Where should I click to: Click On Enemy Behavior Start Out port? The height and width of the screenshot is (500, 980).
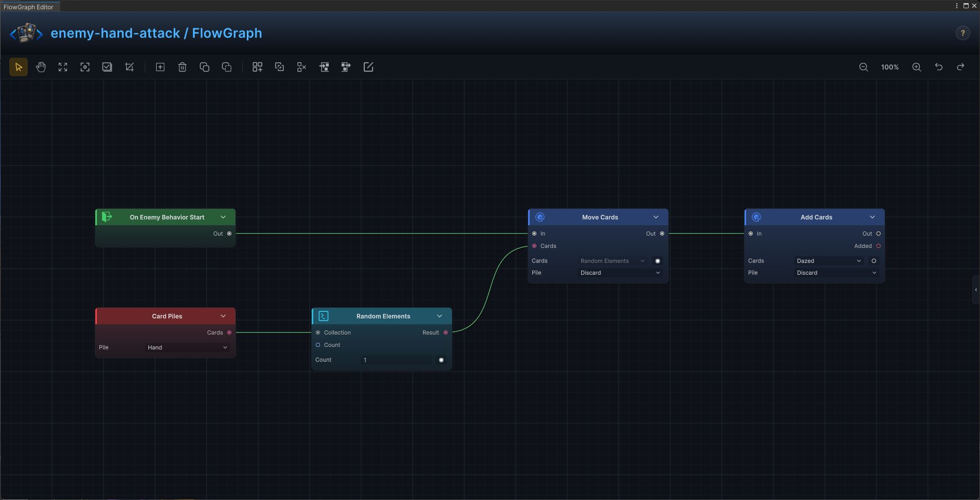229,234
